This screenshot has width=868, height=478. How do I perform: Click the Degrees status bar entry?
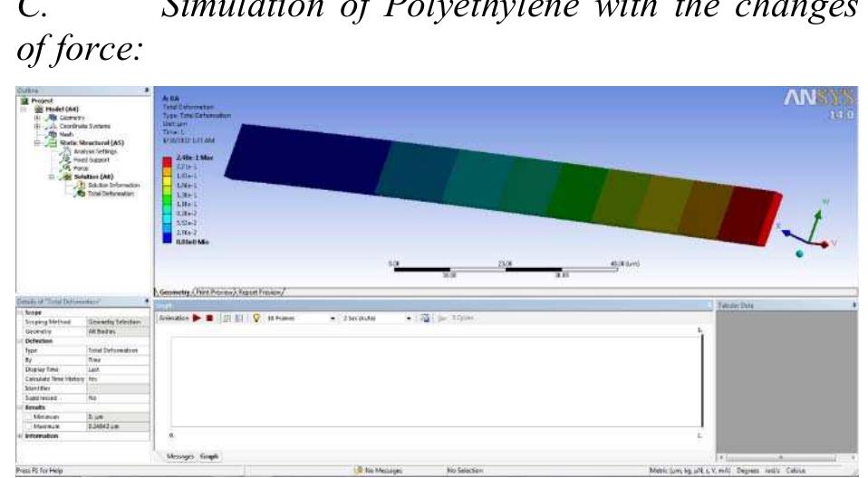tap(747, 471)
